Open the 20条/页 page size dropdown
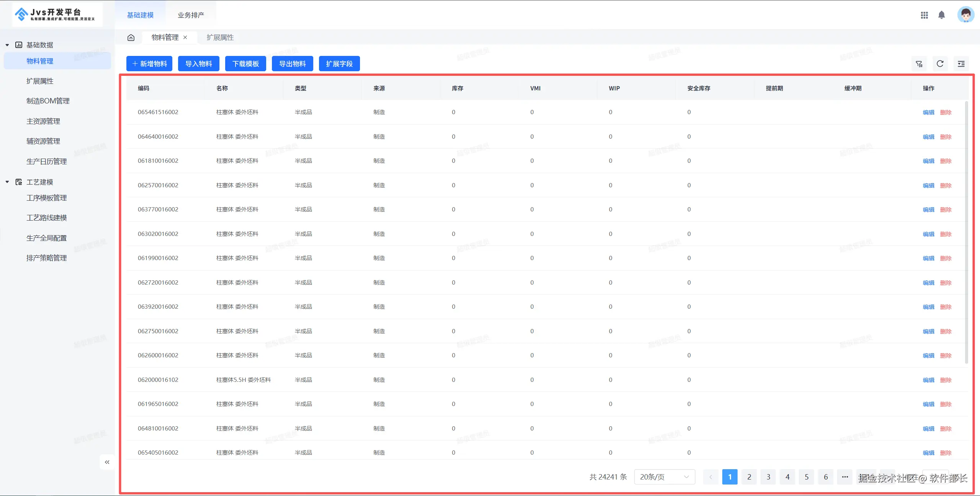 click(664, 477)
